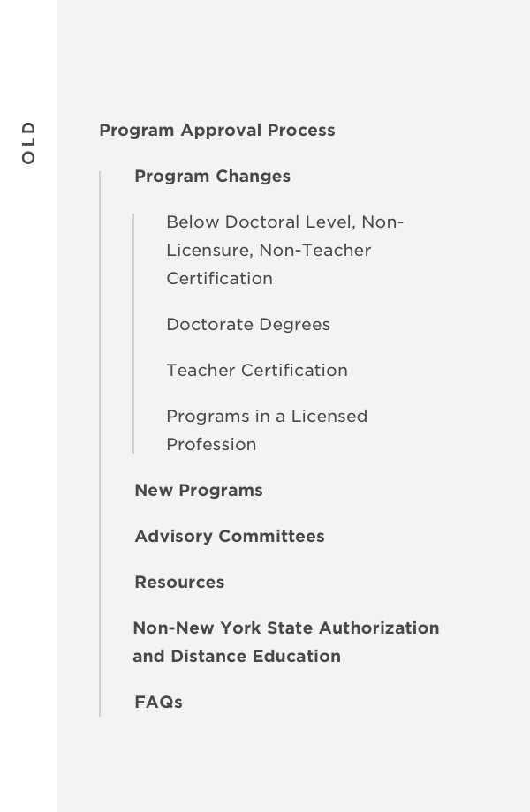Select the Program Changes tree item
The height and width of the screenshot is (812, 530).
[212, 177]
